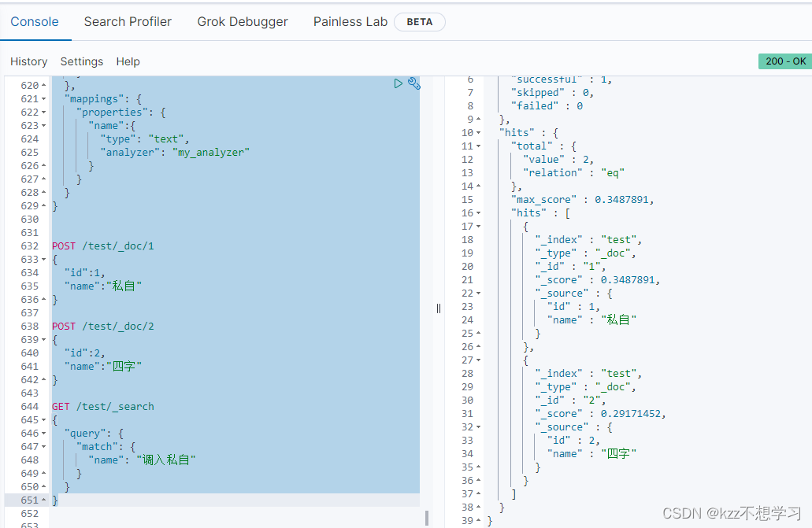Screen dimensions: 812x528
Task: Collapse response total object at line 11
Action: tap(479, 146)
